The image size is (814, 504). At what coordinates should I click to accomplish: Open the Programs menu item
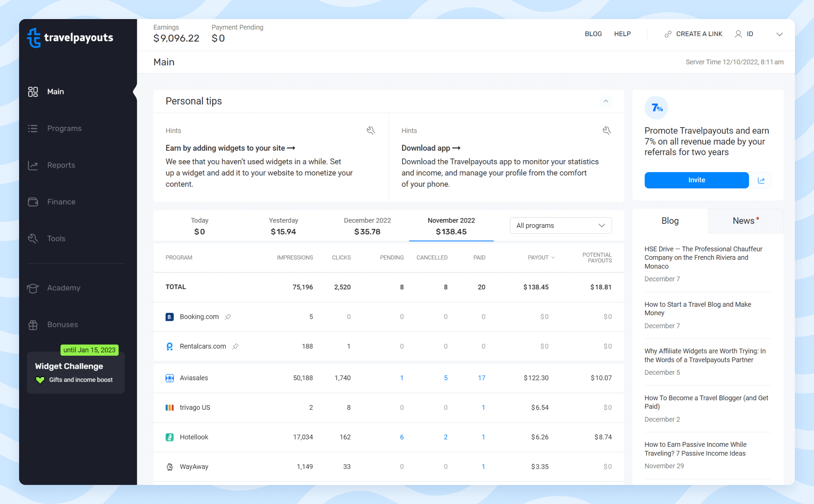[x=64, y=128]
